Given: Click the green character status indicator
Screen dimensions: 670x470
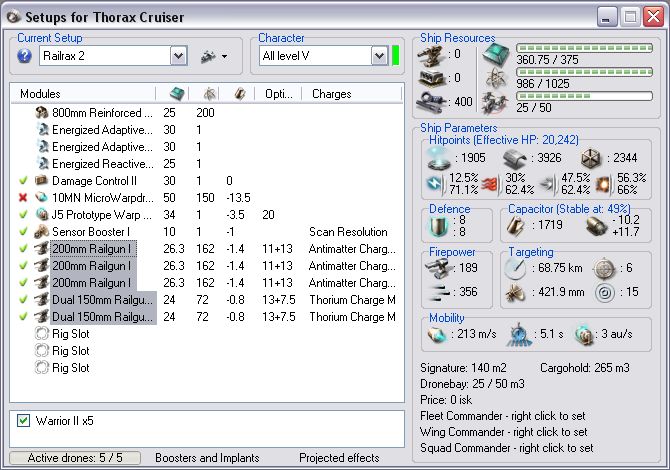Looking at the screenshot, I should coord(396,56).
